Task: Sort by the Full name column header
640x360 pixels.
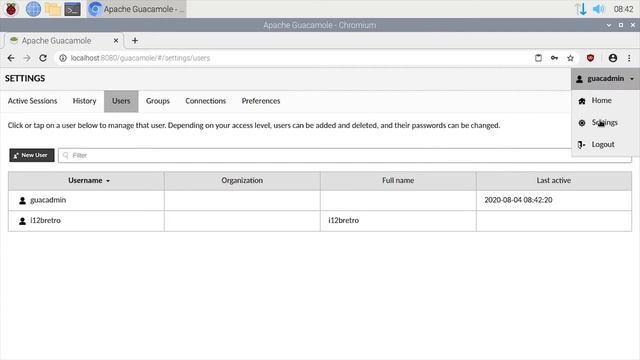Action: [x=398, y=180]
